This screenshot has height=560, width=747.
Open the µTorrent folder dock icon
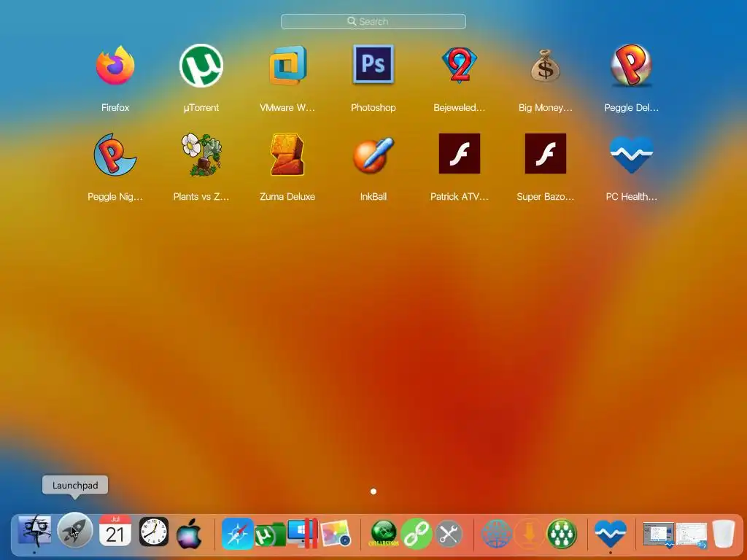click(270, 535)
